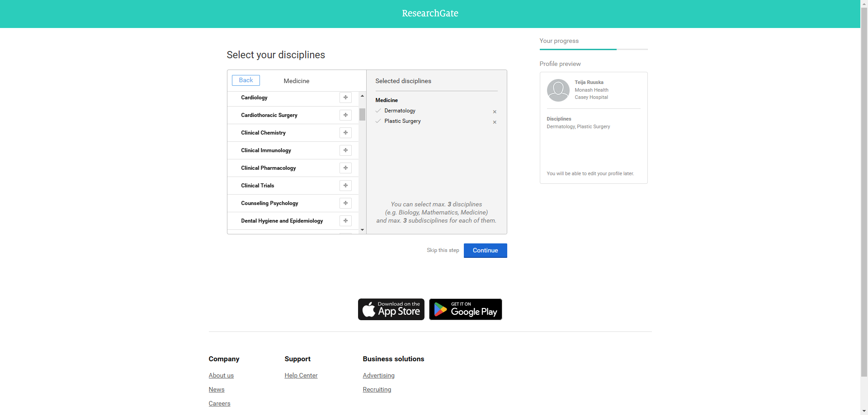The image size is (868, 415).
Task: Add Cardiothoracic Surgery via plus icon
Action: click(x=345, y=115)
